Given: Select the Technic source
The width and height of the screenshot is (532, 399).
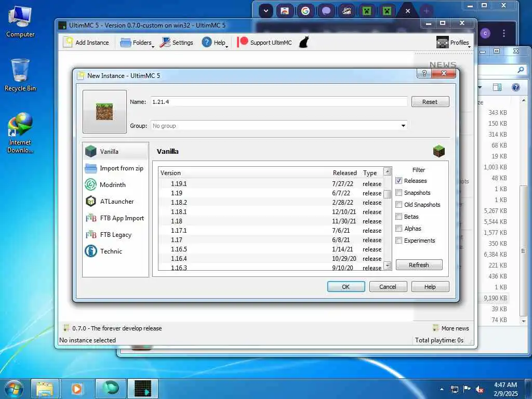Looking at the screenshot, I should tap(115, 251).
